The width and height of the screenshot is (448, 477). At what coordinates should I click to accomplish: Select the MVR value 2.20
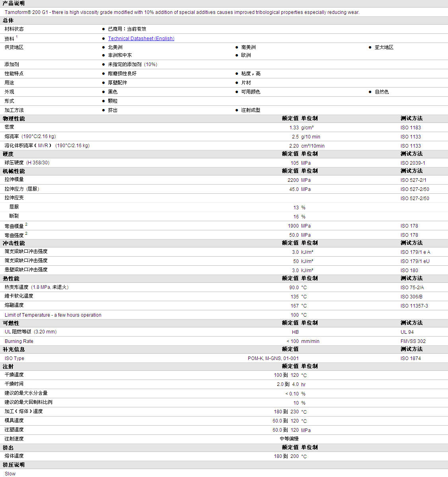(294, 146)
